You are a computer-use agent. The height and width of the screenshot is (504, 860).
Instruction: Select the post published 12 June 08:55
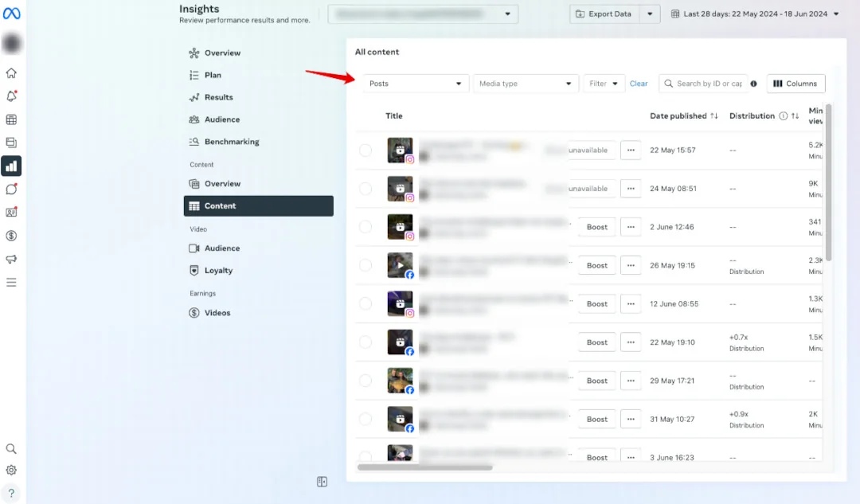(365, 304)
